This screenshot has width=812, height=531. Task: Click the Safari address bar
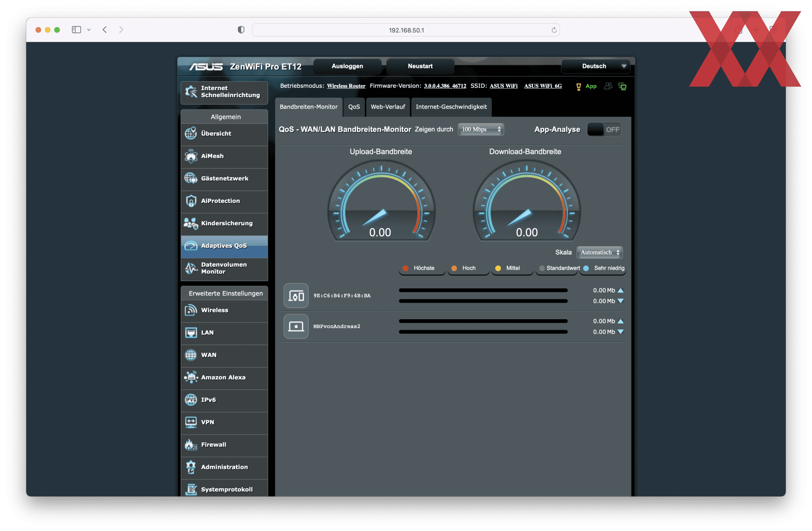(406, 30)
